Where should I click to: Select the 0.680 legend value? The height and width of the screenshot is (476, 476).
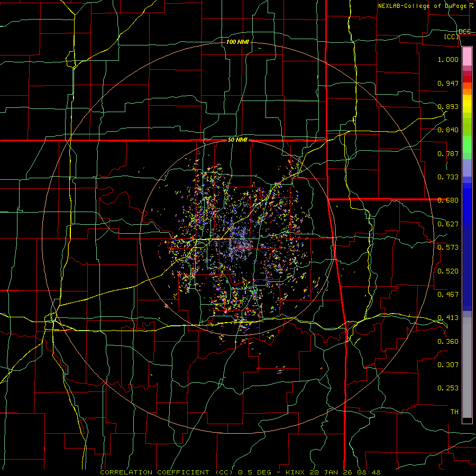pyautogui.click(x=448, y=200)
